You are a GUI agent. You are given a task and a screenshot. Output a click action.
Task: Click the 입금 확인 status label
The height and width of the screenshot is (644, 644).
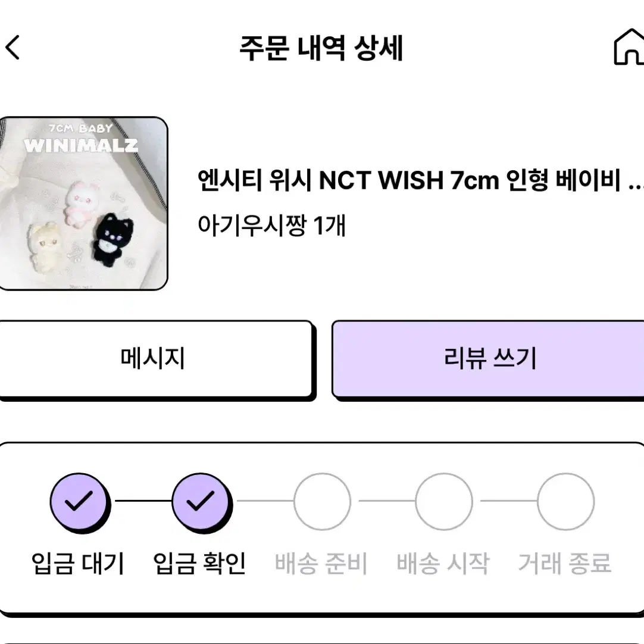(x=199, y=563)
